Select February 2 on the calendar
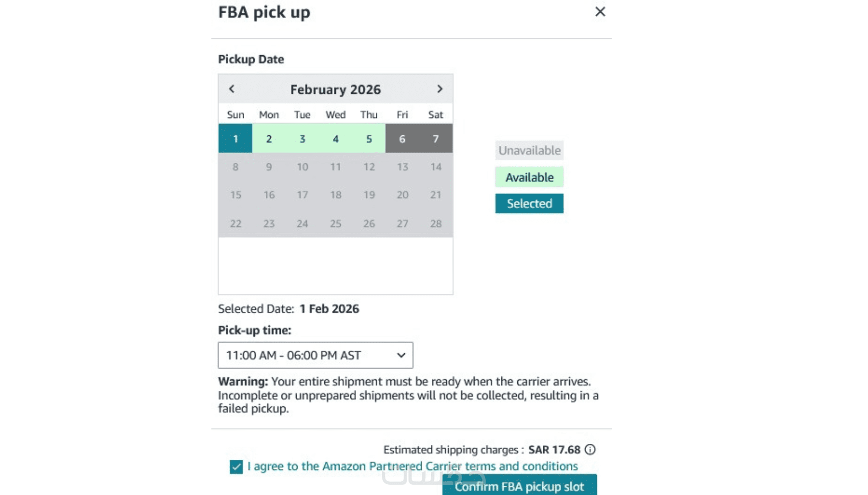 (269, 139)
